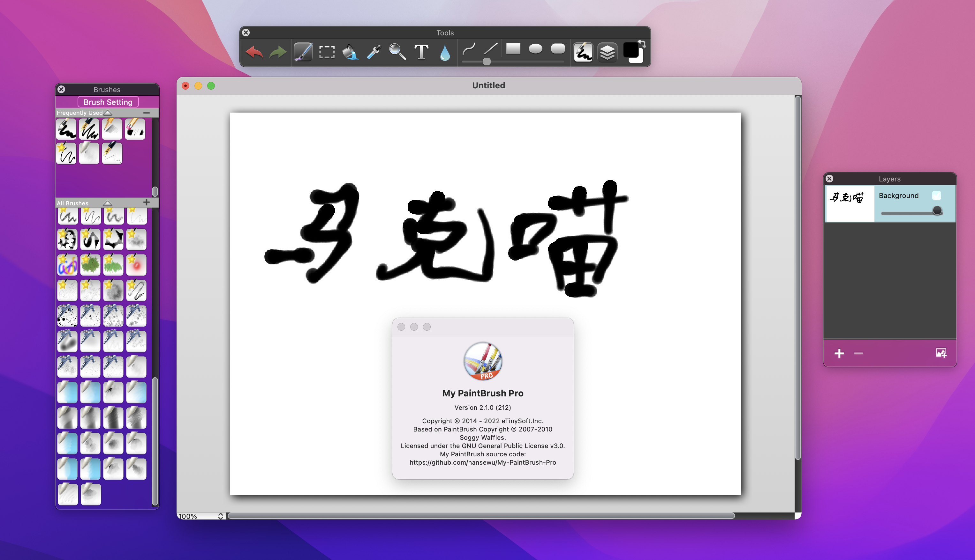
Task: Select the rectangular selection tool
Action: pyautogui.click(x=327, y=52)
